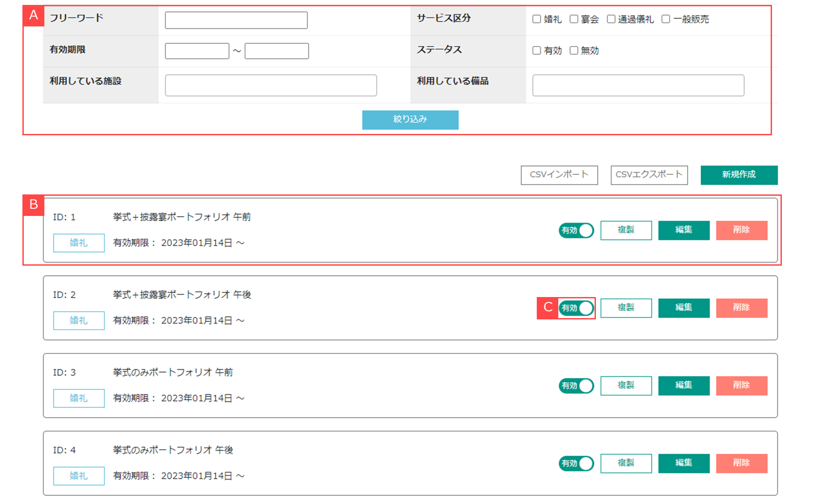Tick the 無効 status filter checkbox

(x=574, y=51)
